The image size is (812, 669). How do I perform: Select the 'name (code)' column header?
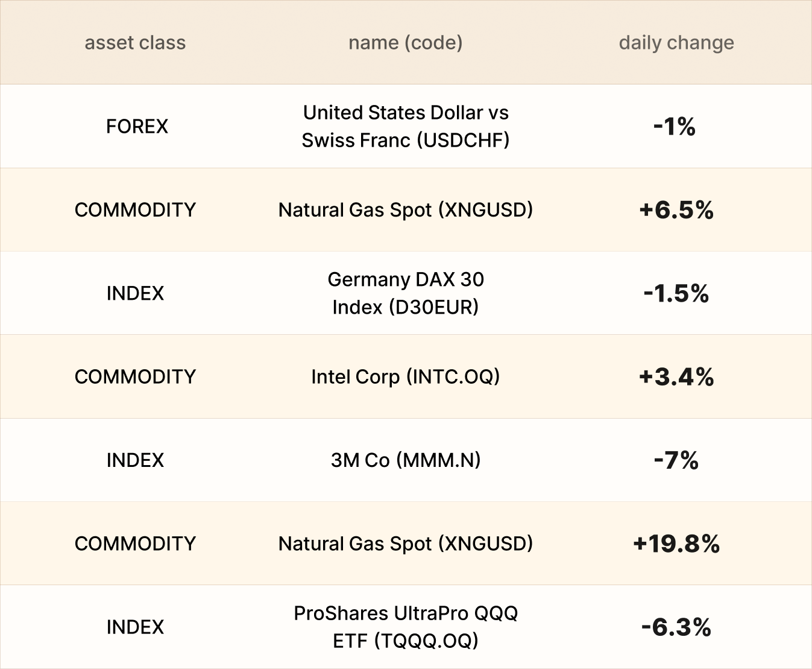[405, 43]
